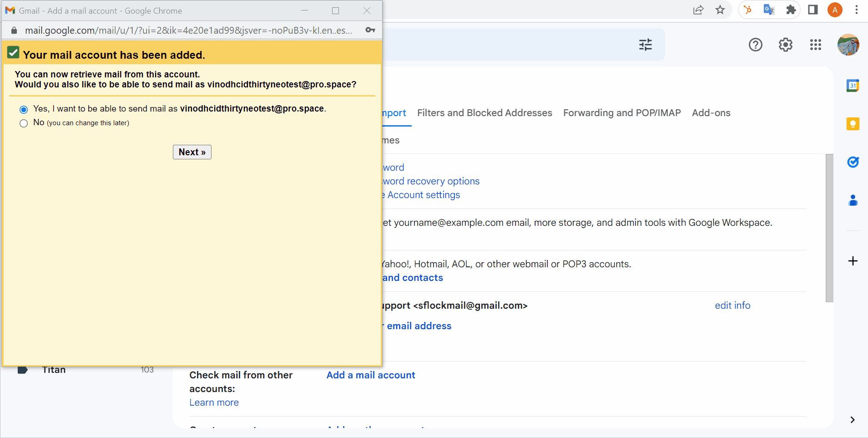Open Gmail Settings gear icon
868x438 pixels.
tap(785, 45)
